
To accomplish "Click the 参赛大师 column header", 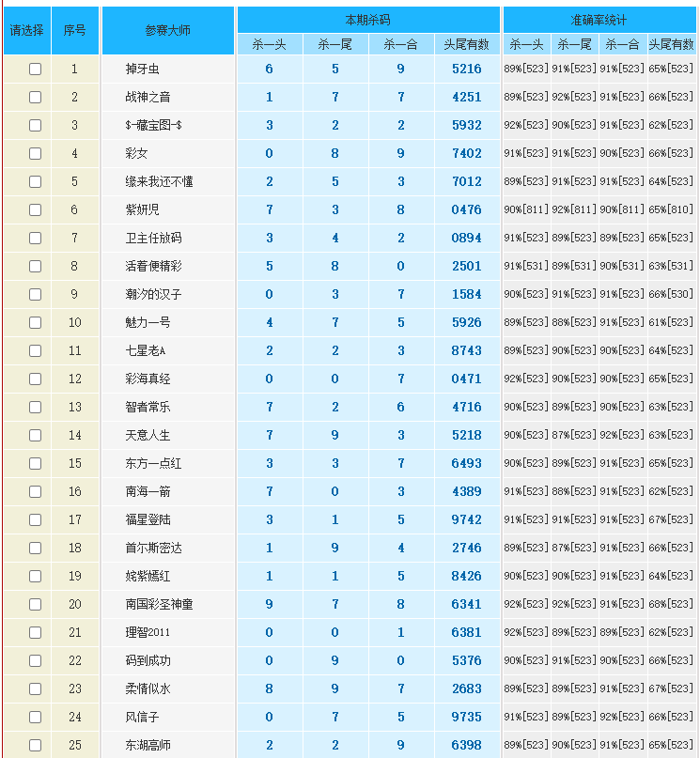I will pos(167,30).
